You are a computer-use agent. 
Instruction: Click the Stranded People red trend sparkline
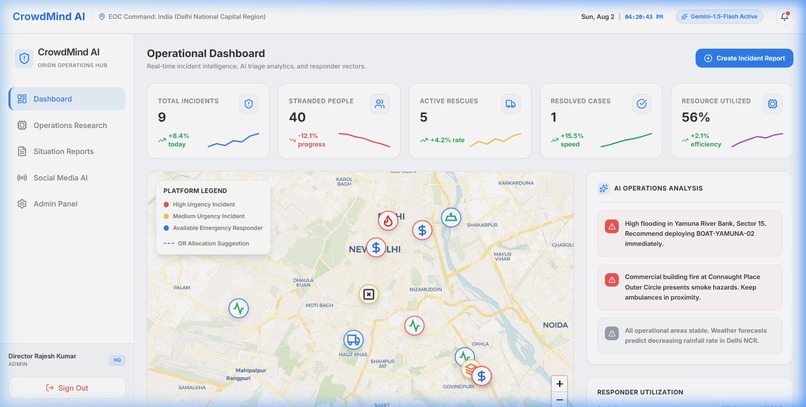364,140
